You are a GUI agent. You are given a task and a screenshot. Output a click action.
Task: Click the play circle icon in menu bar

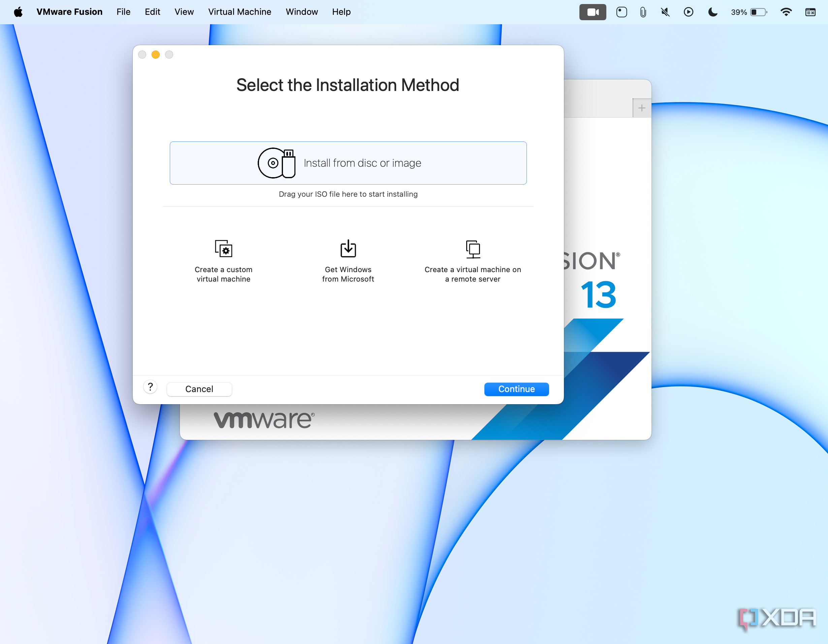coord(688,12)
